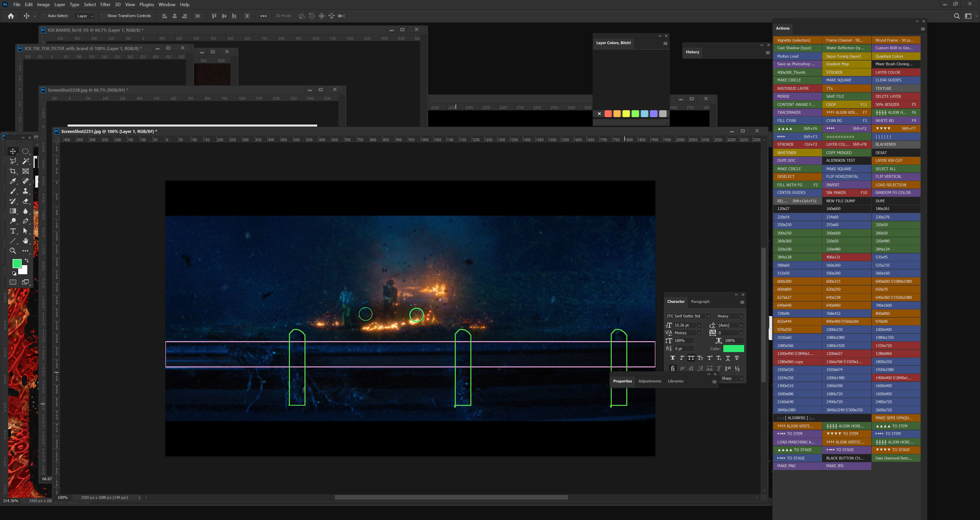This screenshot has height=520, width=980.
Task: Open the Plugins menu
Action: pos(146,5)
